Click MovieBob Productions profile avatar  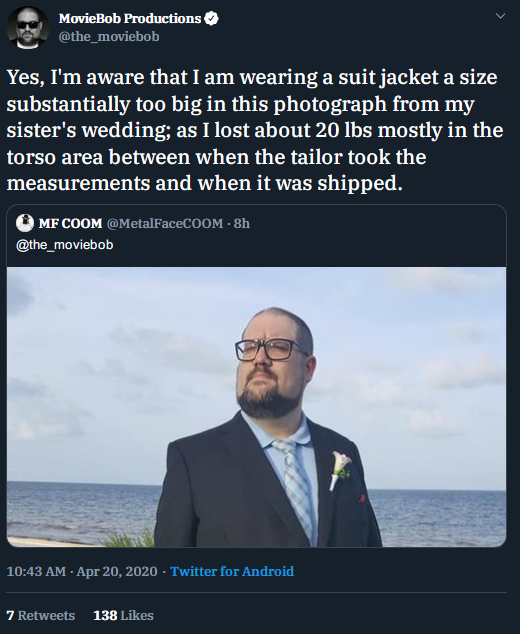pyautogui.click(x=28, y=28)
